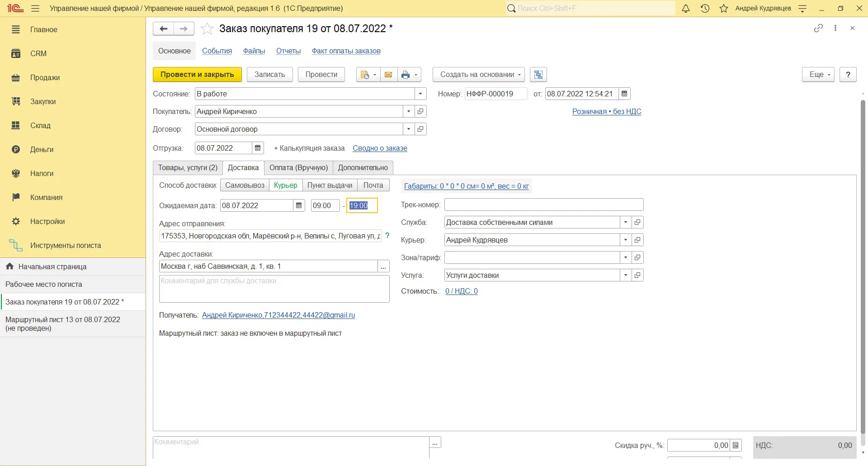Open Габариты dimensions link
The image size is (868, 466).
pos(467,186)
